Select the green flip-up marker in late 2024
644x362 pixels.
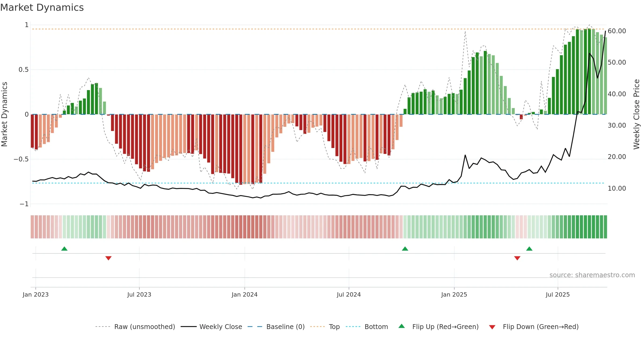click(x=405, y=249)
